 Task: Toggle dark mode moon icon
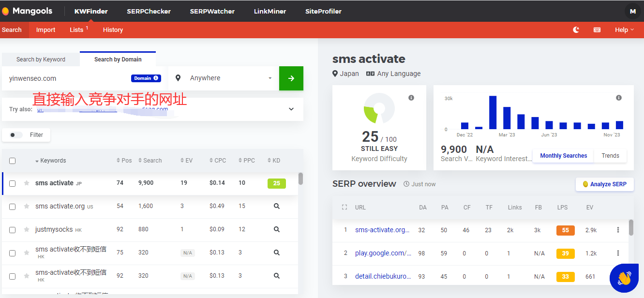click(576, 30)
